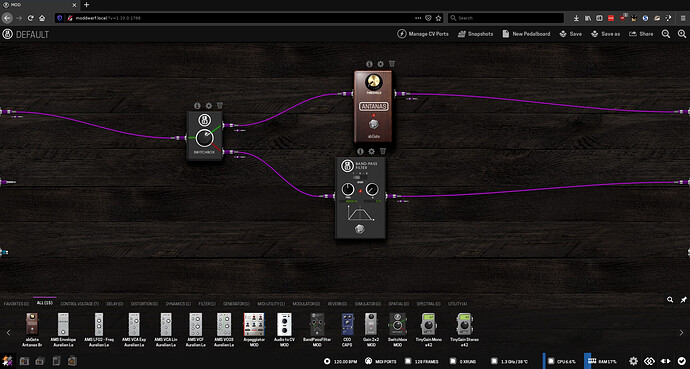Switch to Control Voltage plugin tab
Viewport: 690px width, 369px height.
tap(80, 304)
